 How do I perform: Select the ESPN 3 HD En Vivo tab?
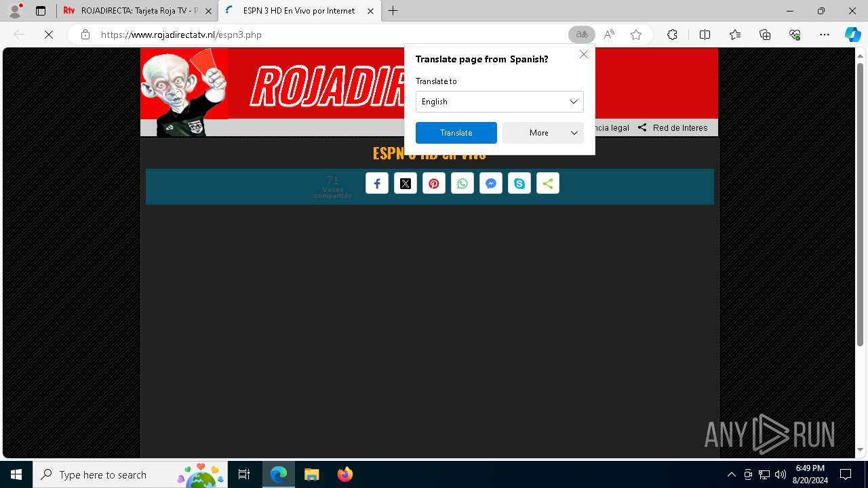(x=298, y=11)
